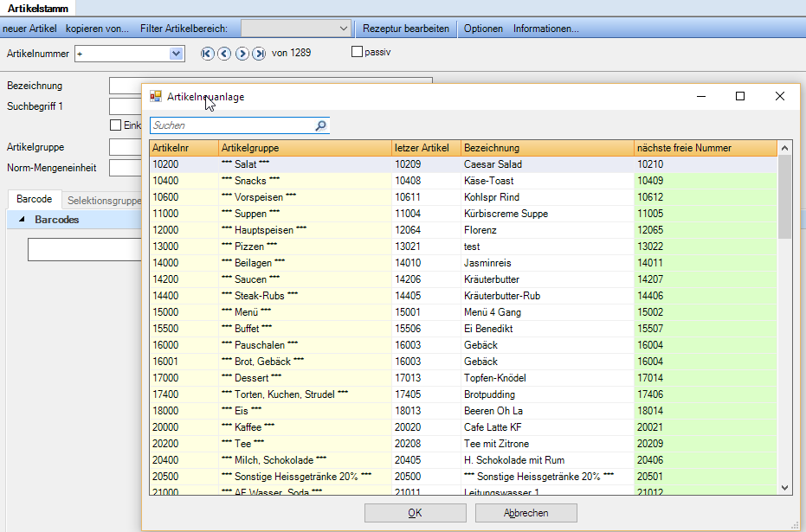The height and width of the screenshot is (532, 806).
Task: Close the Artikelneuanlage dialog
Action: tap(779, 96)
